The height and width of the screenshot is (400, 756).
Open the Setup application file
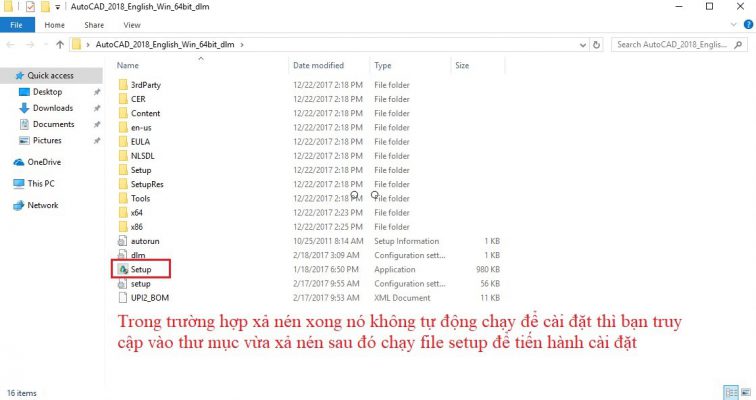[x=140, y=270]
